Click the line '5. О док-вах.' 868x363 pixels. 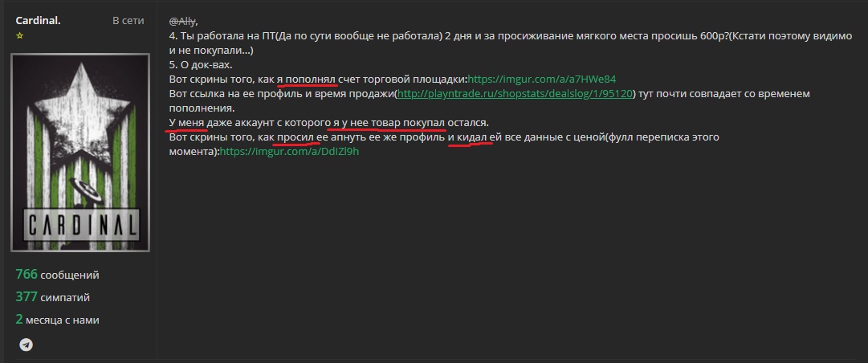[201, 65]
